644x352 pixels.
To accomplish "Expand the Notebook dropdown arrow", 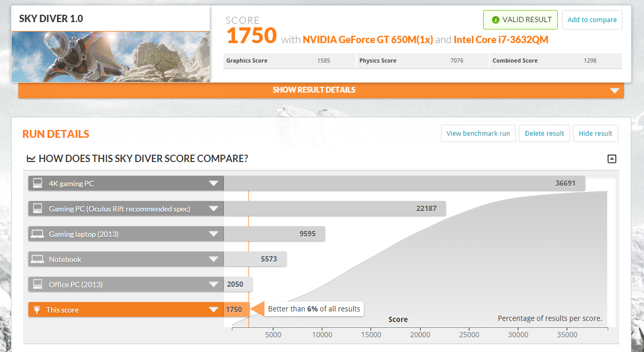I will 213,259.
